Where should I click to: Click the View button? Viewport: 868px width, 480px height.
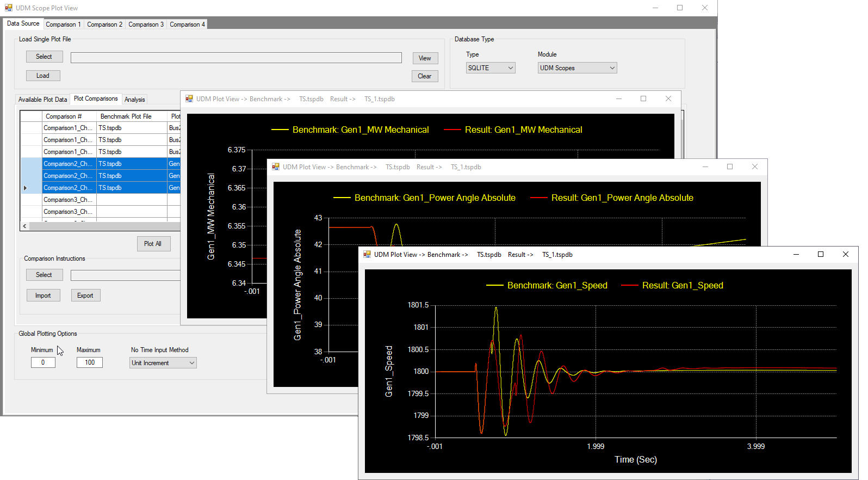(425, 58)
